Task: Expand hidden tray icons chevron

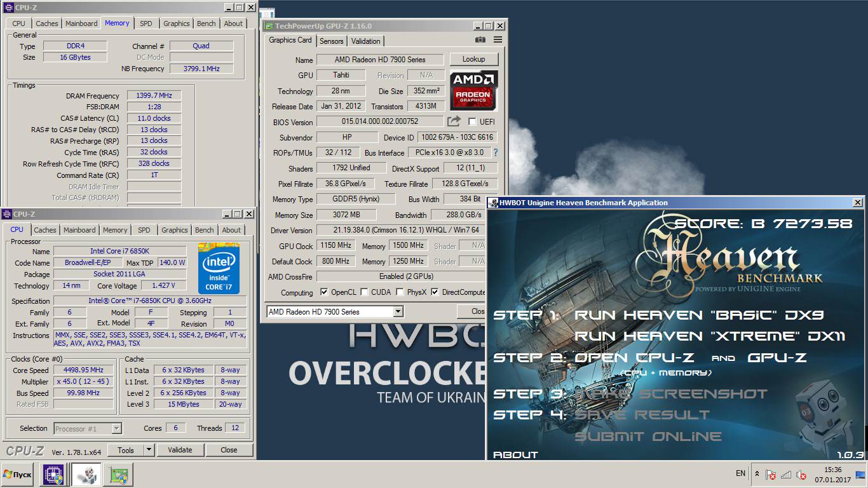Action: 756,474
